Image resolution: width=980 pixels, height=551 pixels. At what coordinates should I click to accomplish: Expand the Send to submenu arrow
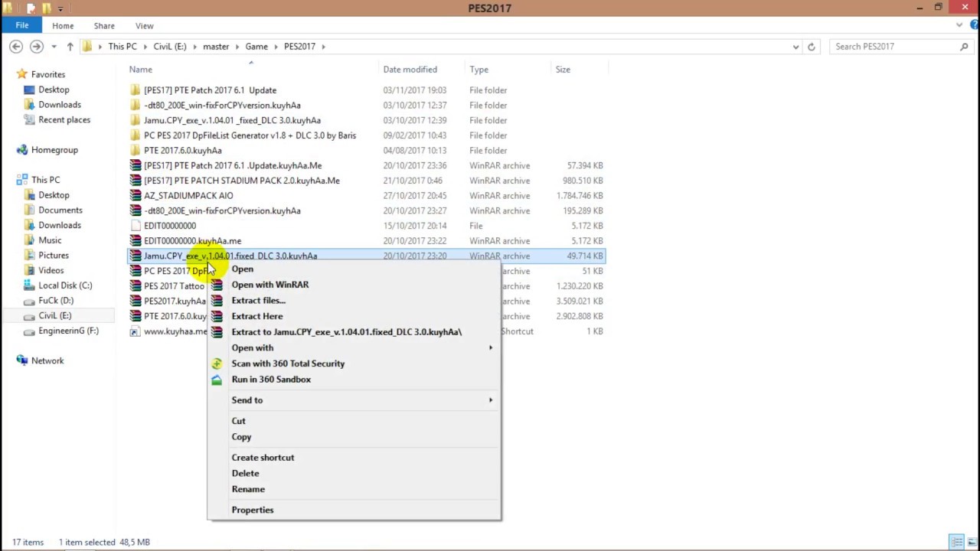point(491,400)
